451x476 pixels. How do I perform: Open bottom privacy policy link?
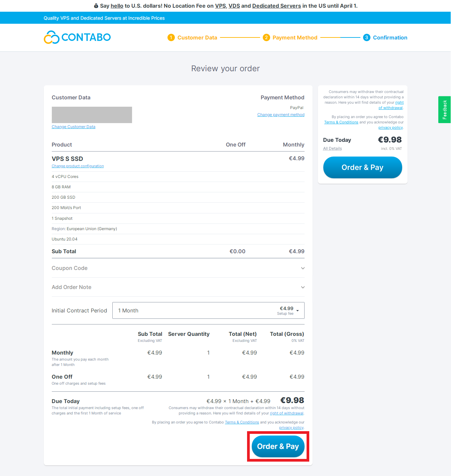tap(291, 427)
